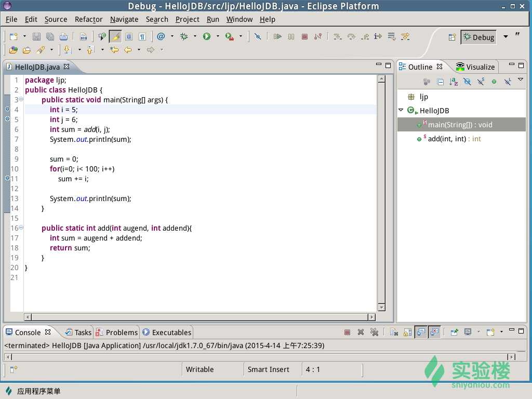Click the Back navigation arrow
This screenshot has width=532, height=399.
[128, 50]
